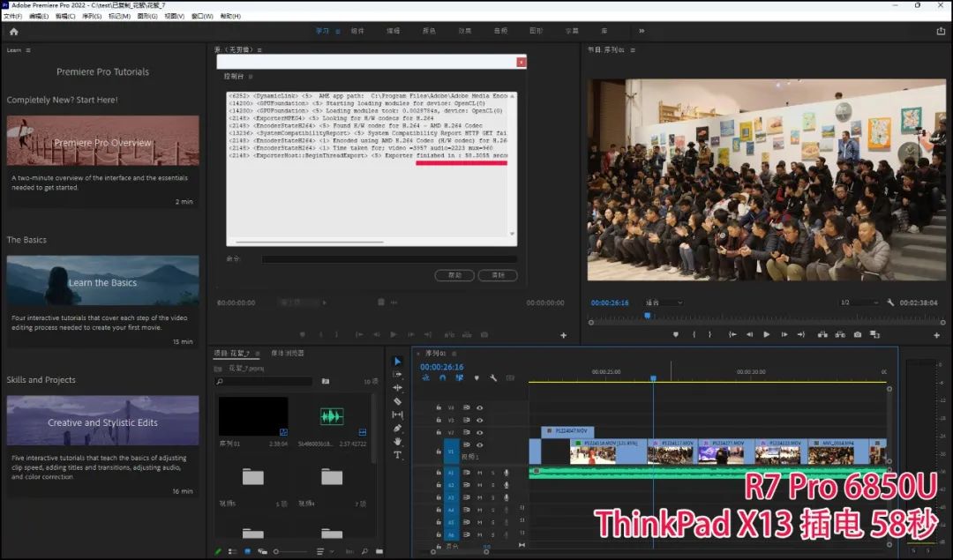
Task: Open program monitor settings via the wrench icon
Action: (890, 306)
